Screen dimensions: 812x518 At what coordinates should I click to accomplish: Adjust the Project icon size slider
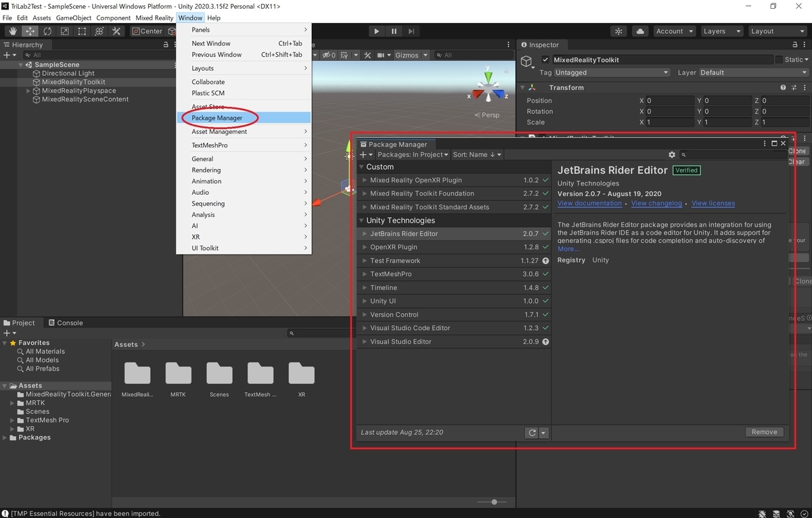[495, 502]
